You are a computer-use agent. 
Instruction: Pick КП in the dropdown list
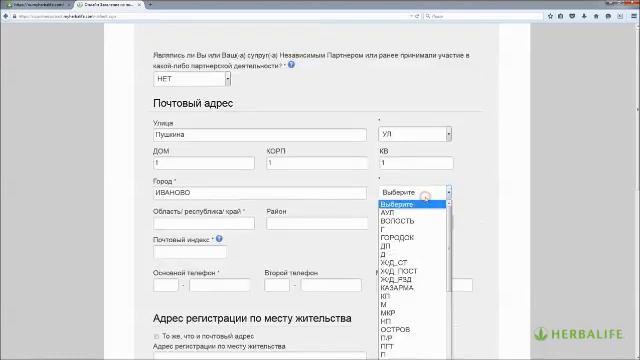coord(412,296)
